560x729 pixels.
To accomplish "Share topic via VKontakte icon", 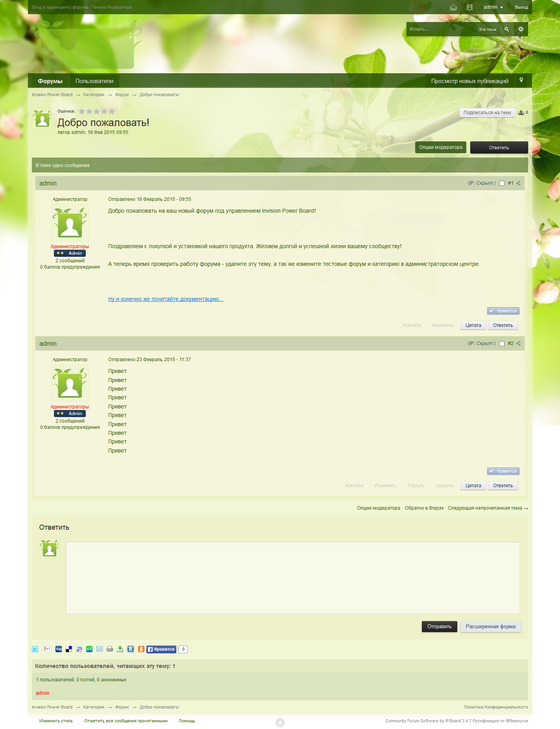I will 131,649.
